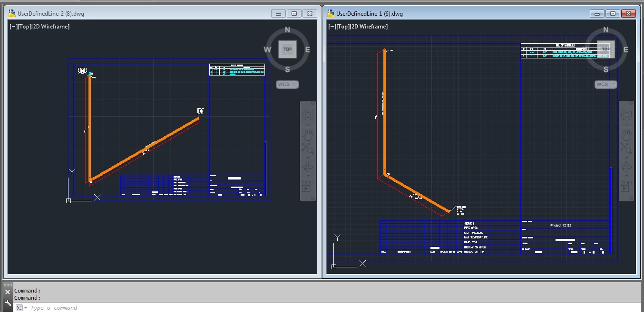Open the WCS dropdown in the right drawing
Viewport: 644px width, 312px height.
click(605, 85)
